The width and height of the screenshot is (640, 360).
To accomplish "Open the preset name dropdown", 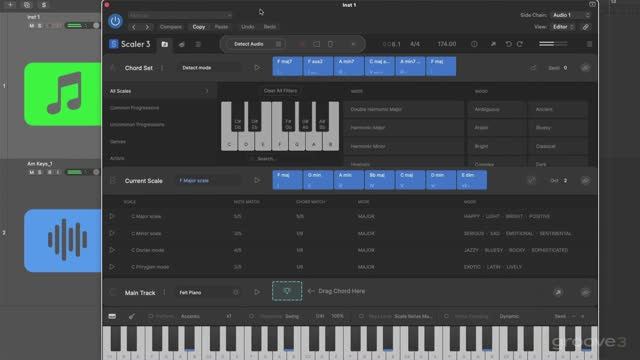I will point(180,15).
